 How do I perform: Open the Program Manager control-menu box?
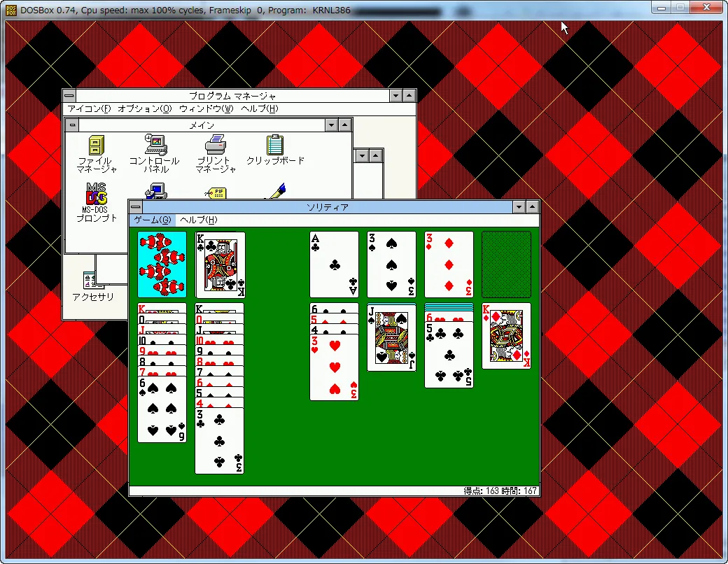click(69, 96)
